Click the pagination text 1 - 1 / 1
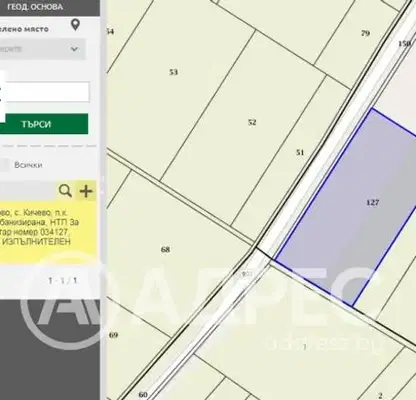The image size is (416, 400). 63,281
